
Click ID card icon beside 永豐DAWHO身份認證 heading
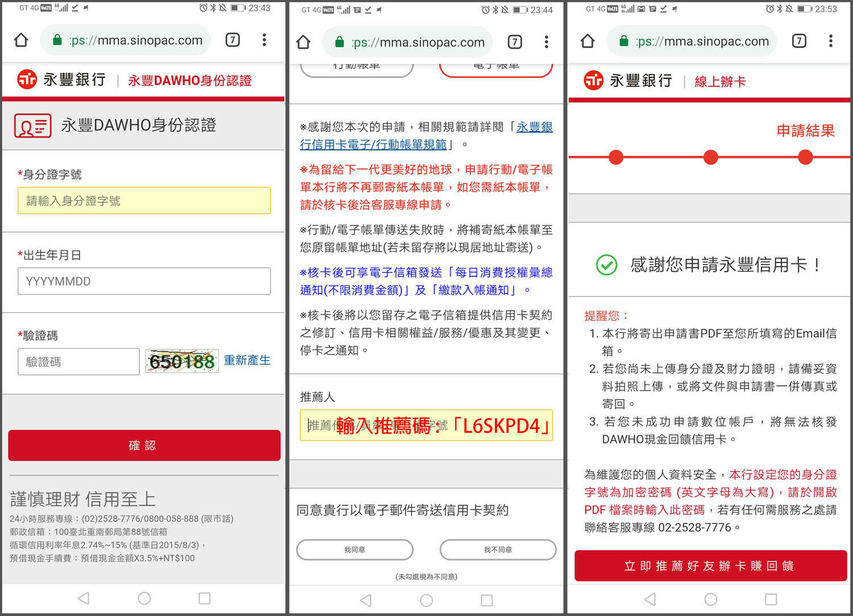(x=32, y=126)
